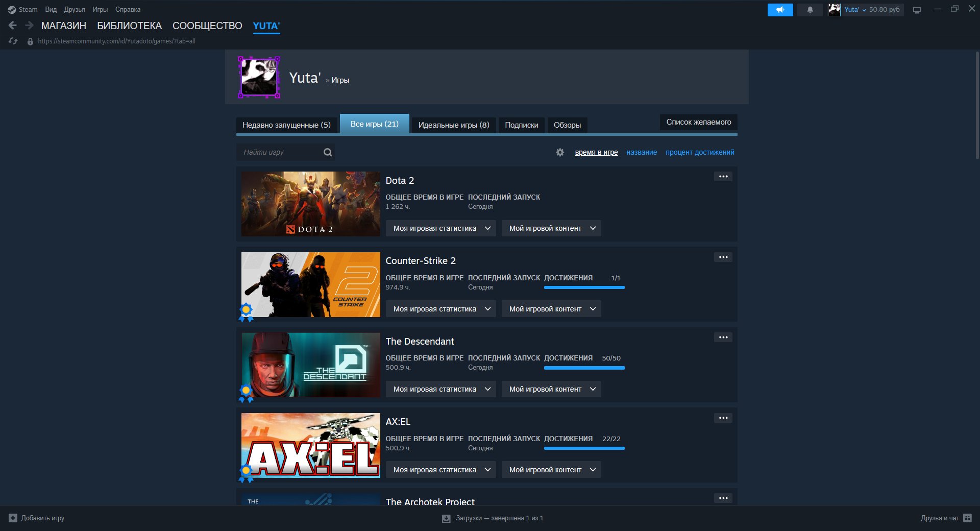Open the Dota 2 title link
This screenshot has height=531, width=980.
[400, 181]
